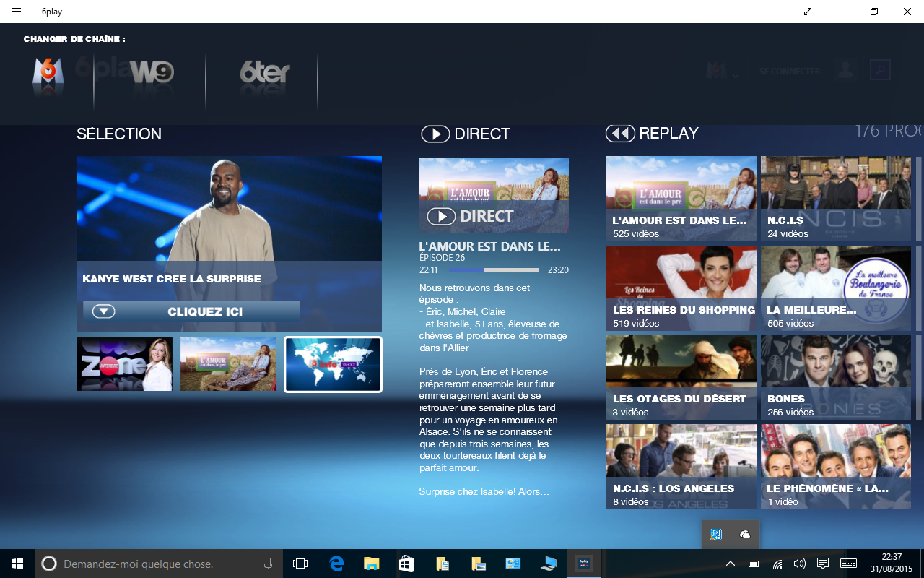The image size is (924, 578).
Task: Open the Action Center notifications icon
Action: pyautogui.click(x=822, y=564)
